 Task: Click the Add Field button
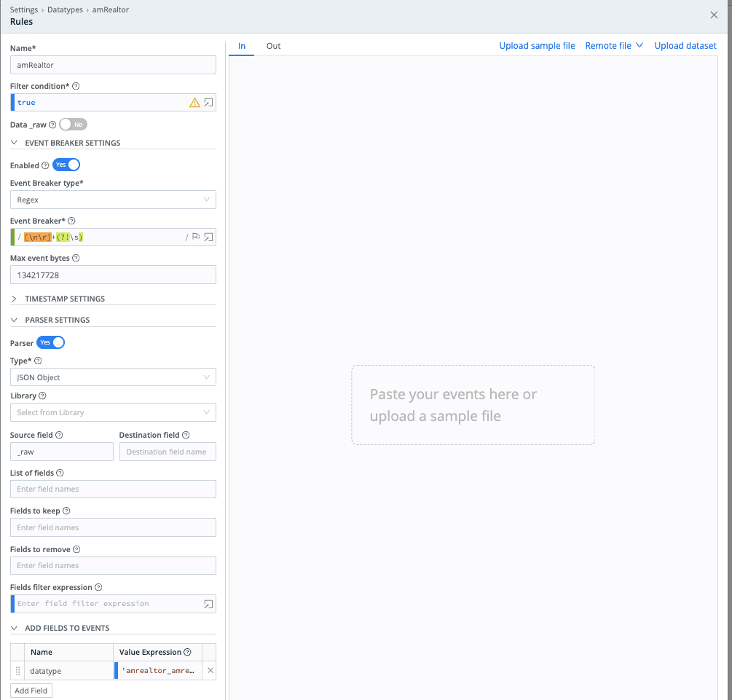(x=31, y=691)
